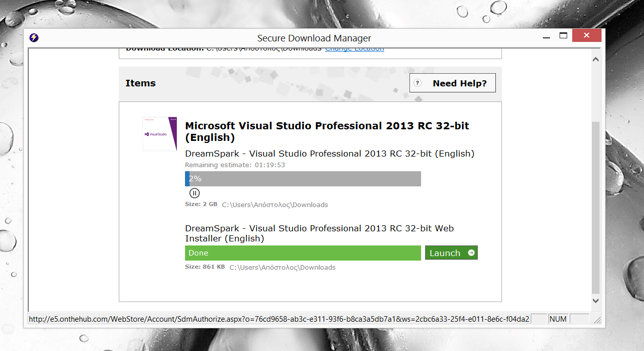Click the vertical scrollbar thumb
The height and width of the screenshot is (351, 644).
595,207
